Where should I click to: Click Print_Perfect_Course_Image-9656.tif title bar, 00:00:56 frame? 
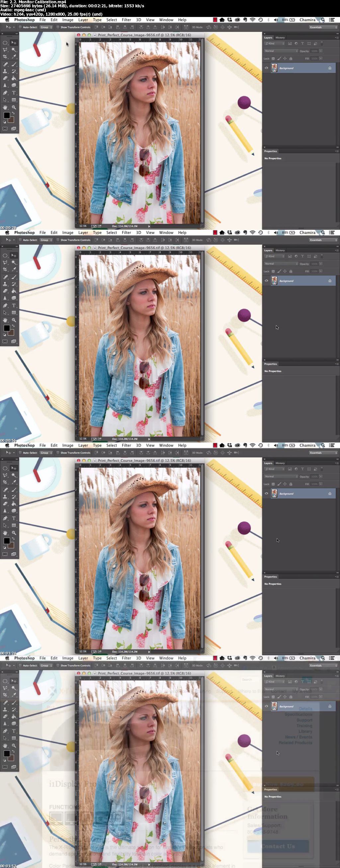139,248
